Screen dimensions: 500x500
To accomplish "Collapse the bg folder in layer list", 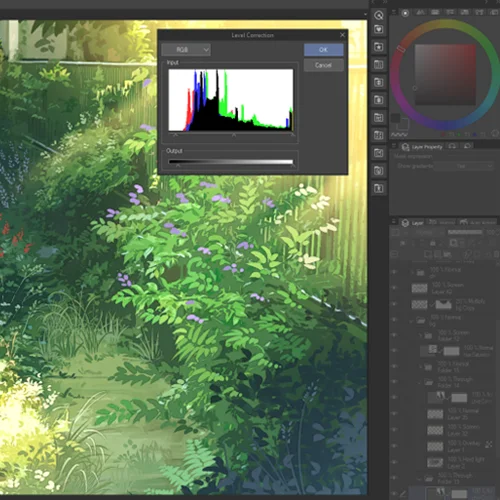I will click(412, 321).
